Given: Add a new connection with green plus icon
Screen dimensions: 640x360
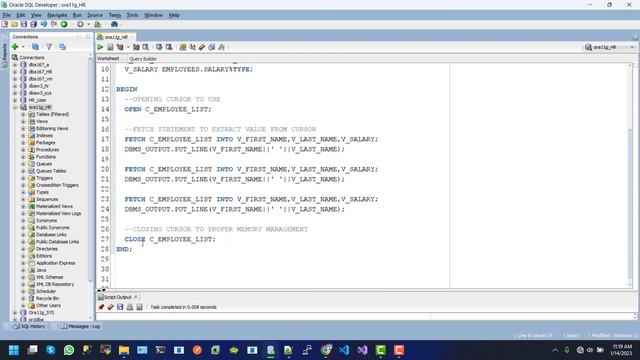Looking at the screenshot, I should click(x=15, y=47).
